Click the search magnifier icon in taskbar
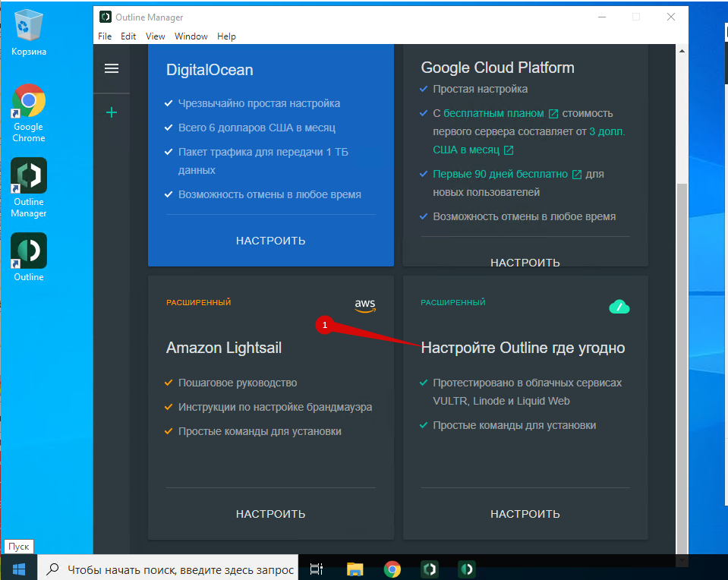The image size is (728, 580). tap(53, 569)
